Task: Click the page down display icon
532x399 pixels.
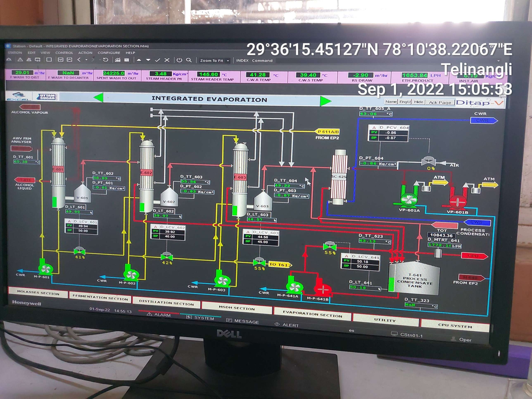Action: click(x=61, y=59)
